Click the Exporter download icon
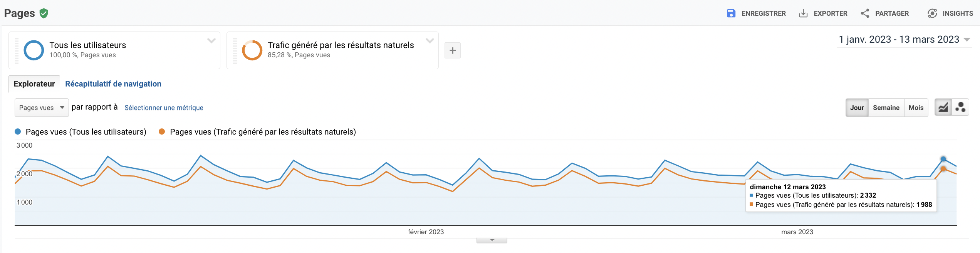Viewport: 980px width, 253px height. click(803, 13)
